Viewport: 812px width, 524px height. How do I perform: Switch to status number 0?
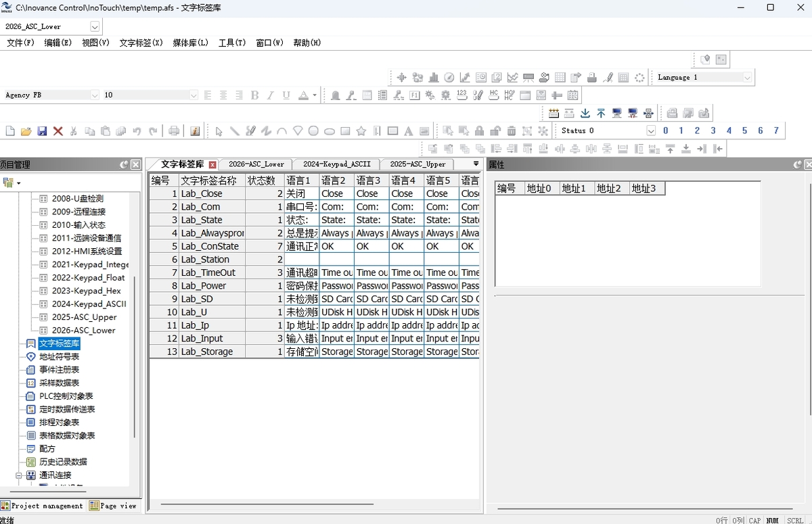pyautogui.click(x=666, y=131)
